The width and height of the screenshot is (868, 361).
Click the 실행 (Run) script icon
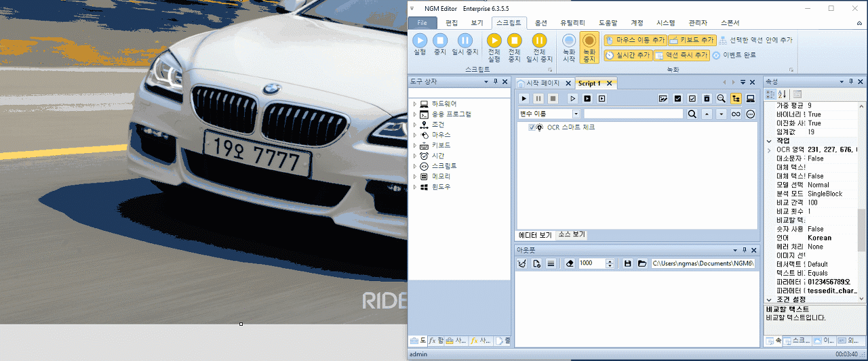pyautogui.click(x=420, y=41)
